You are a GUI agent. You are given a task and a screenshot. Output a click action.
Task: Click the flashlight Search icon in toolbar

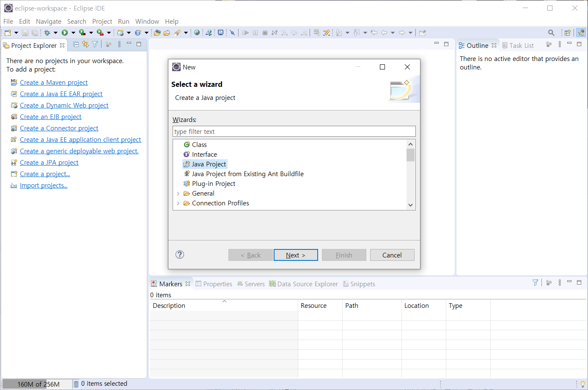tap(177, 33)
